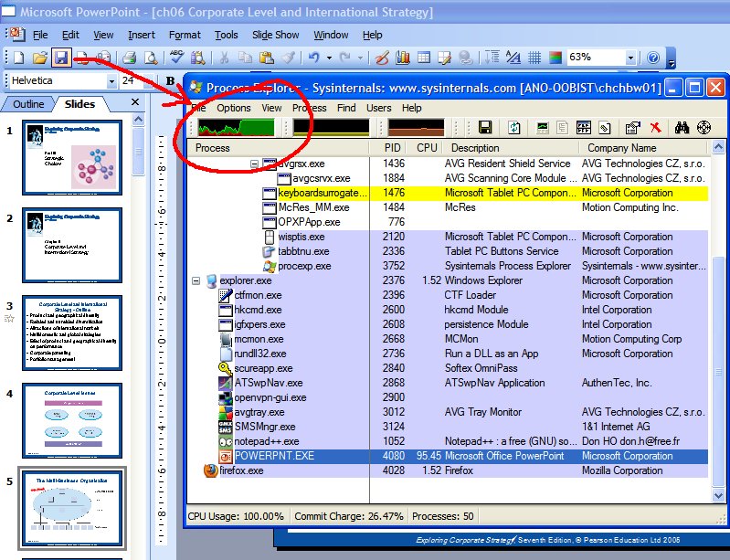Click the Cut scissors icon
Image resolution: width=730 pixels, height=560 pixels.
pyautogui.click(x=224, y=58)
